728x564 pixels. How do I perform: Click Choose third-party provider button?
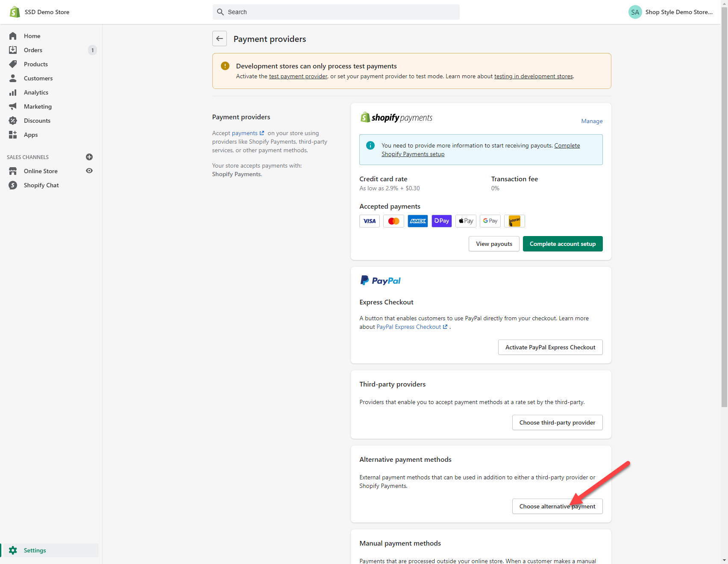click(x=557, y=422)
